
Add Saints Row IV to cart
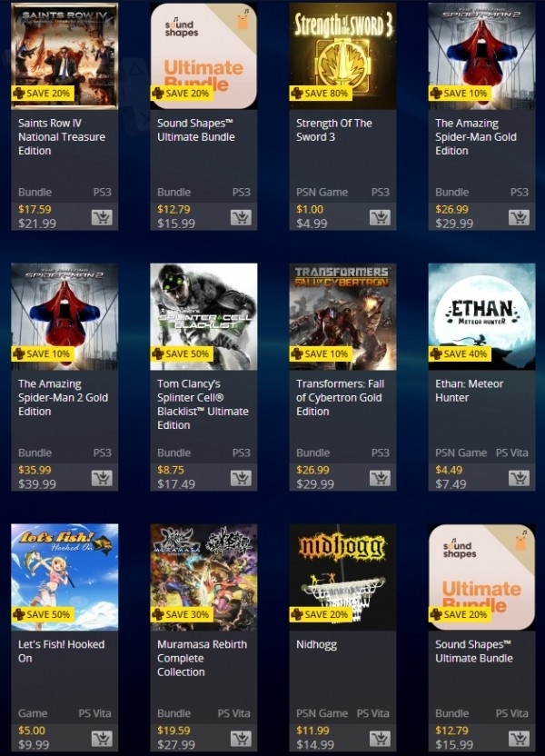click(102, 217)
